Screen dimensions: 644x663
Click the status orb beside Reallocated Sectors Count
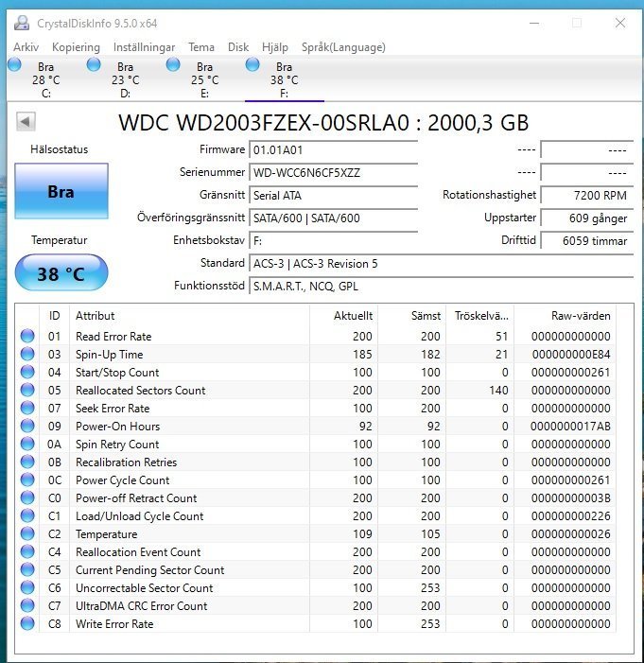point(27,391)
